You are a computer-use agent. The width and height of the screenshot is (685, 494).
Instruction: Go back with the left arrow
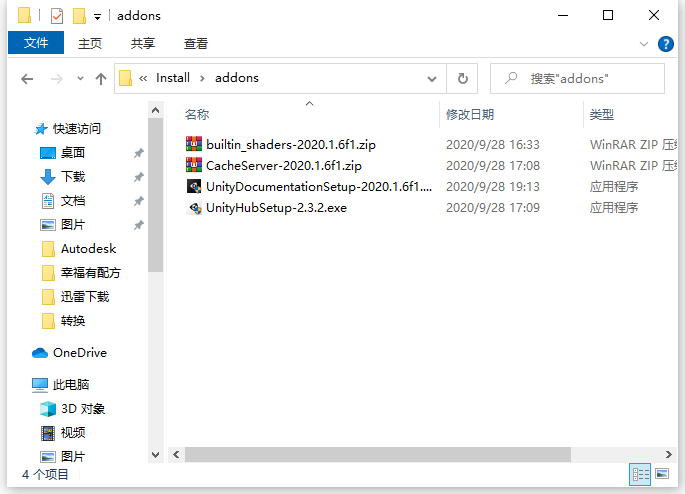click(x=27, y=79)
